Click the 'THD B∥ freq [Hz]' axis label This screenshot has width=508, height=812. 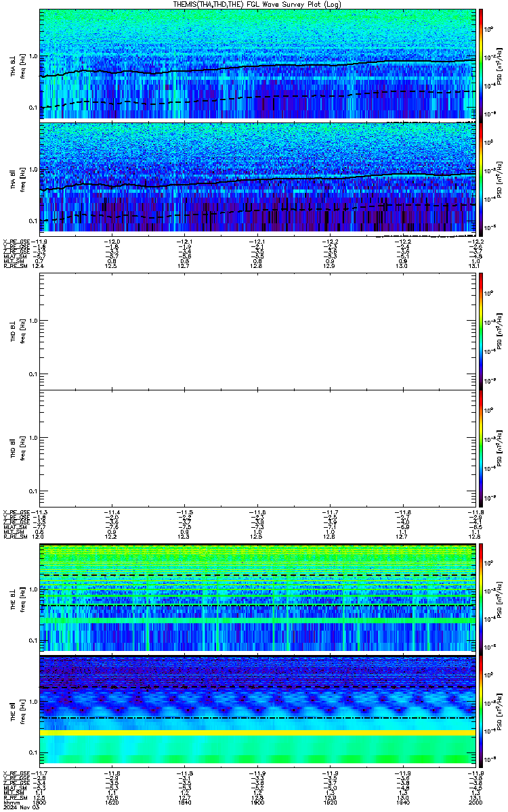coord(16,449)
